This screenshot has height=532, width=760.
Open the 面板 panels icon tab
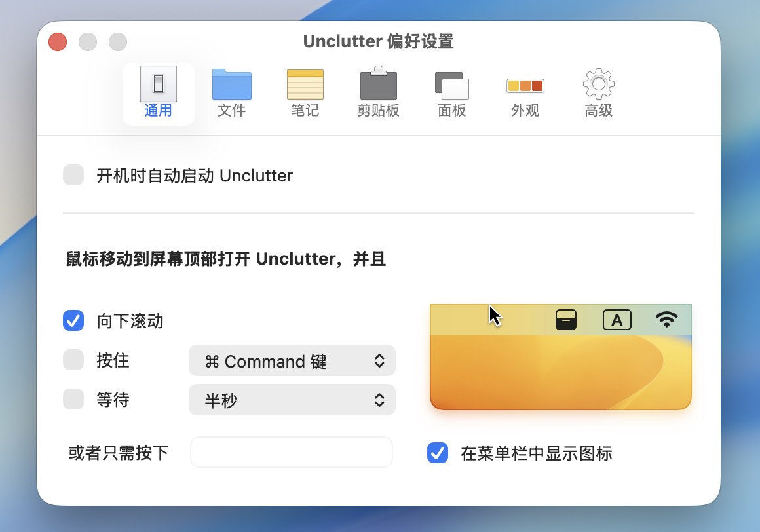[x=451, y=85]
